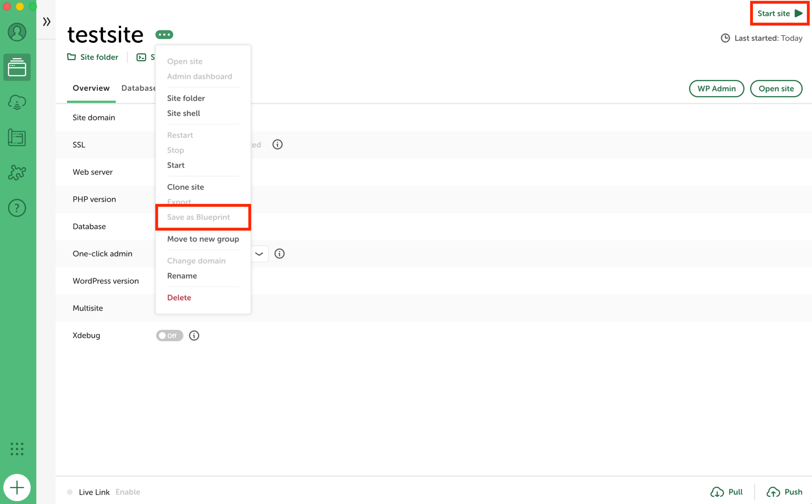This screenshot has height=504, width=812.
Task: Expand the sites sidebar with double chevron
Action: (x=47, y=22)
